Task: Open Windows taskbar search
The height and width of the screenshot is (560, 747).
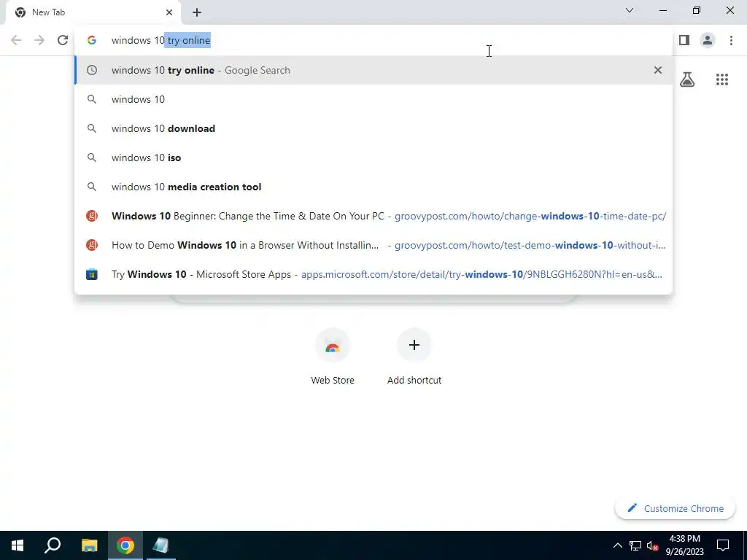Action: coord(53,545)
